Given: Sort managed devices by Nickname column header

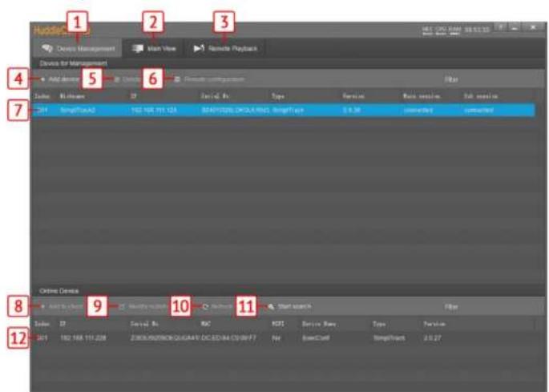Looking at the screenshot, I should point(72,96).
